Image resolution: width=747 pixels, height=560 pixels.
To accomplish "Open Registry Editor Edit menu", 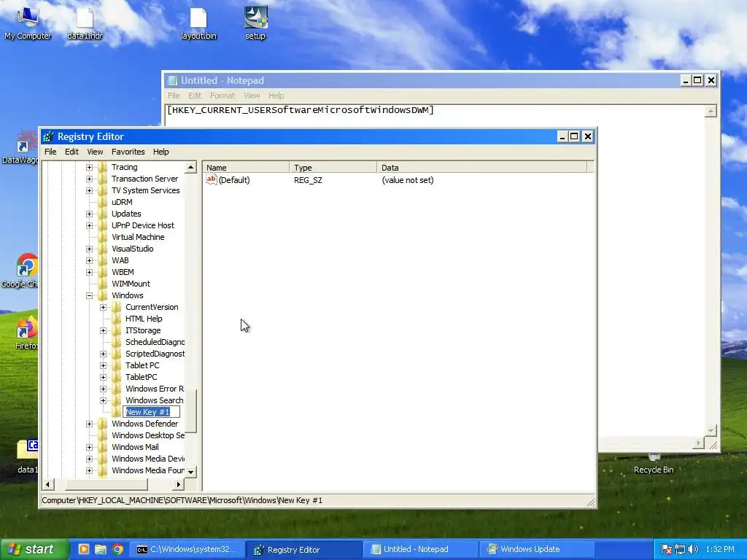I will click(71, 152).
